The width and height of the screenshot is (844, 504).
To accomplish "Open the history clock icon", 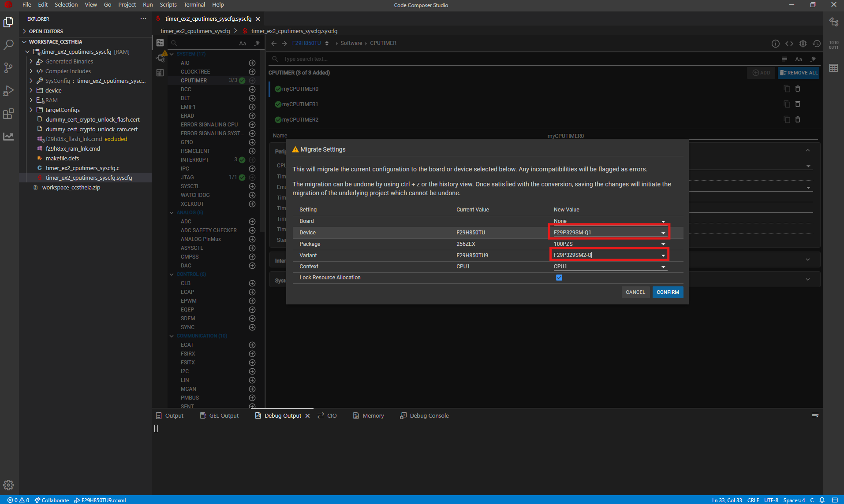I will [817, 43].
